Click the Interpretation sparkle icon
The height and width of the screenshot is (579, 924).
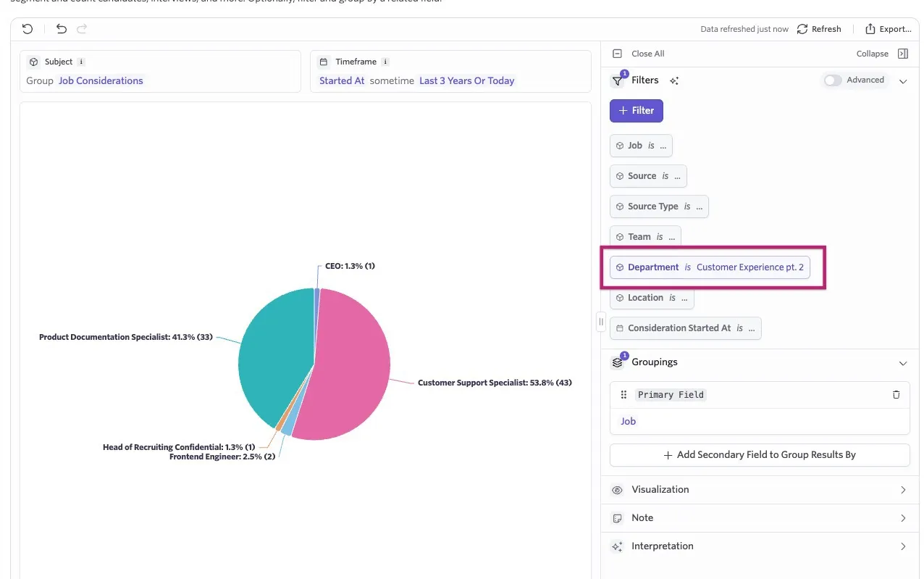coord(618,546)
